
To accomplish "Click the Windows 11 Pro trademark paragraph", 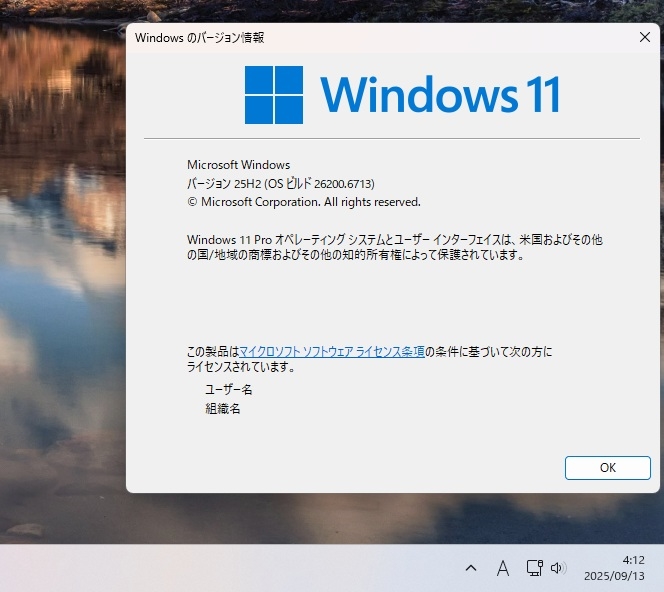I will click(x=395, y=247).
